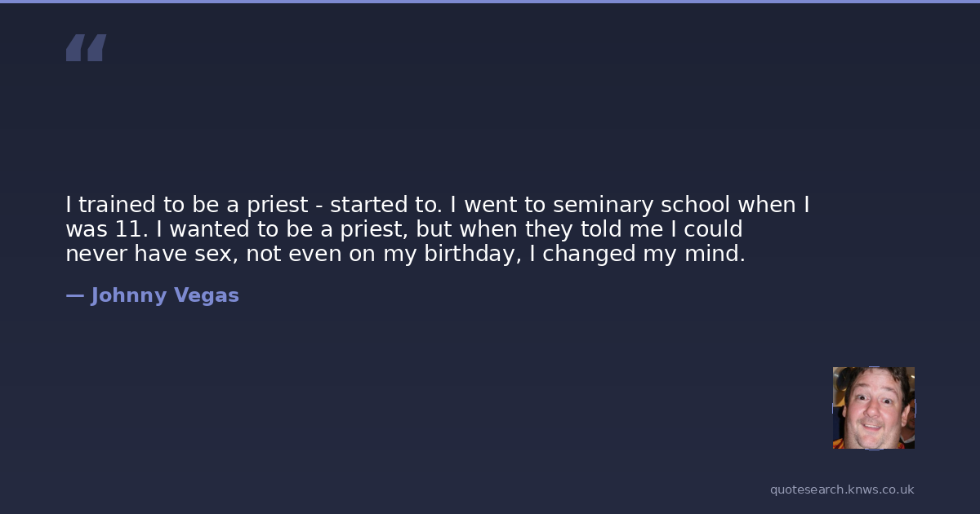This screenshot has width=980, height=514.
Task: Click the word "school" in the first line
Action: click(x=695, y=204)
